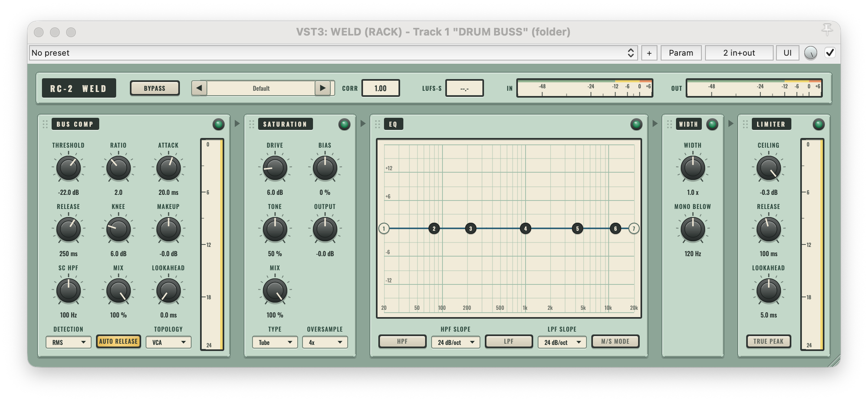The image size is (868, 401).
Task: Open the LPF SLOPE dropdown
Action: pos(562,342)
